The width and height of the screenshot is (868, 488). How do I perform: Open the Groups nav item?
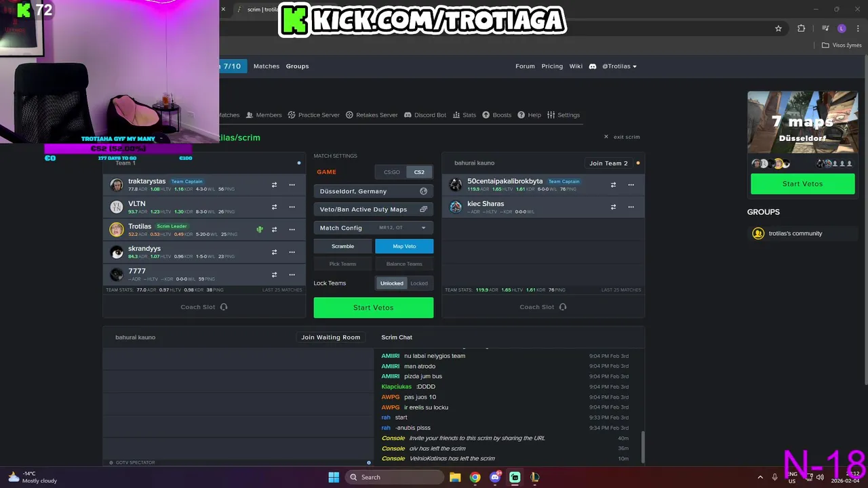pos(297,66)
